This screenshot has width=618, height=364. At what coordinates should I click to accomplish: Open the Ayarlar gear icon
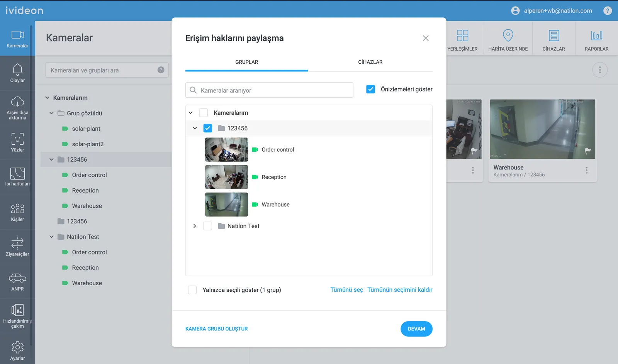click(17, 347)
